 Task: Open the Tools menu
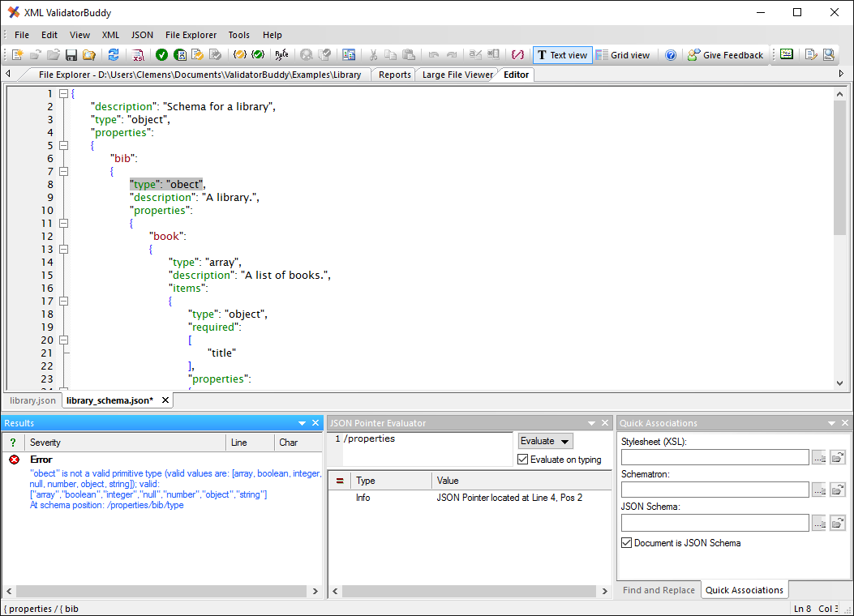click(238, 35)
